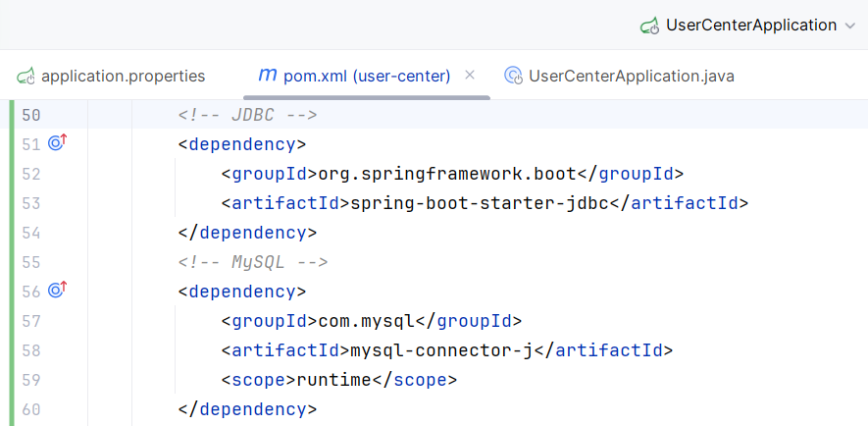Screen dimensions: 868x426
Task: Select the pom.xml (user-center) tab
Action: pyautogui.click(x=366, y=76)
